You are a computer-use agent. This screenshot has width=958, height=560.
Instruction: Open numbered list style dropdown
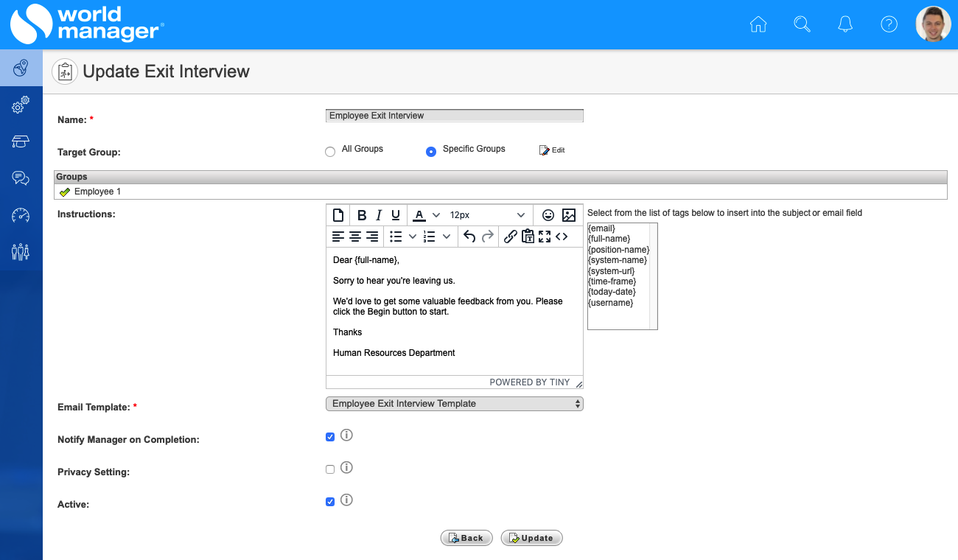pyautogui.click(x=446, y=237)
